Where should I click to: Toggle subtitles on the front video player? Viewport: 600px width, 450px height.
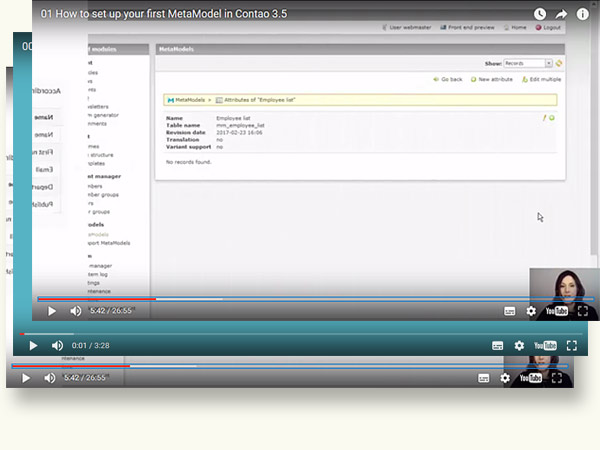coord(509,311)
